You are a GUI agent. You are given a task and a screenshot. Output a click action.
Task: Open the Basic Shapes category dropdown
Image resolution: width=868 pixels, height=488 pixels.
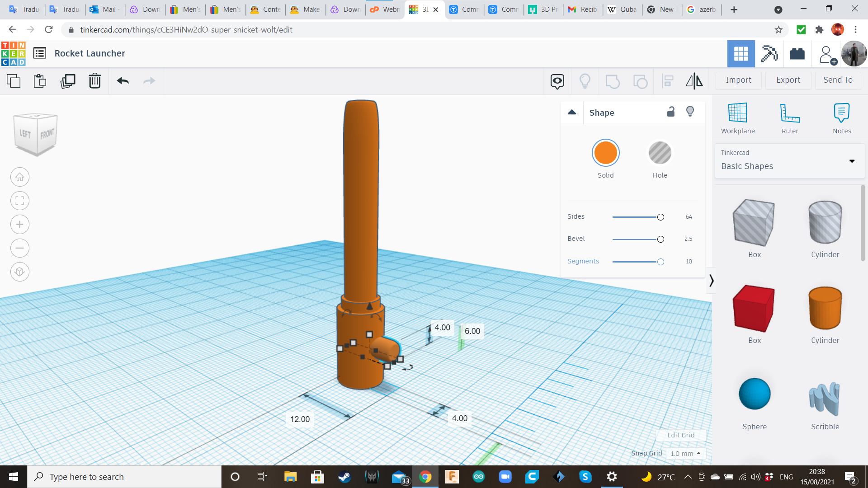click(x=853, y=161)
